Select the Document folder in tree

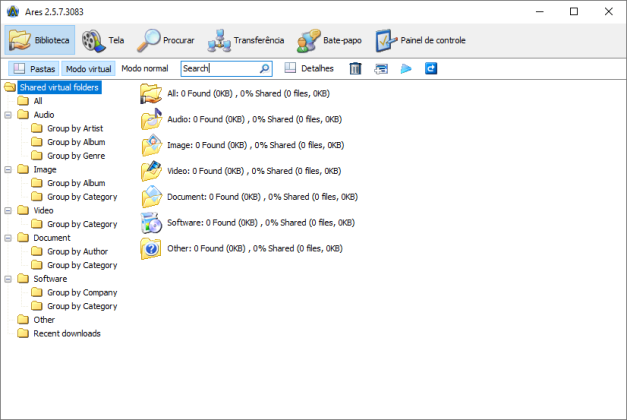(52, 238)
